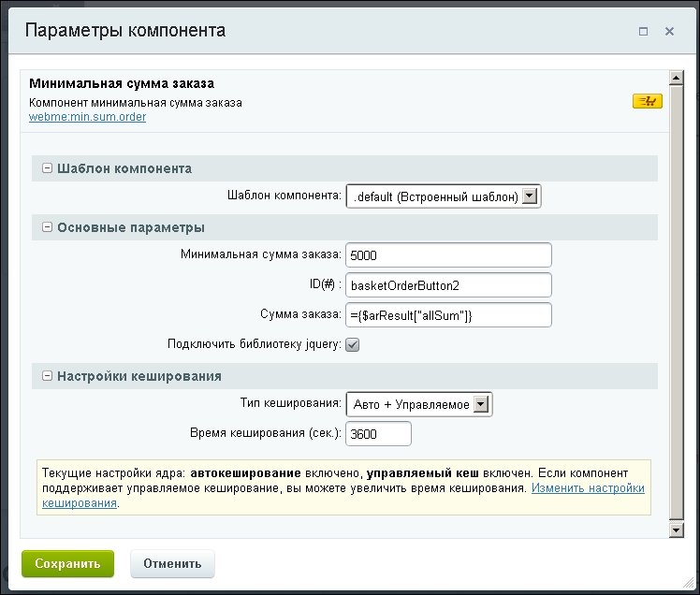The height and width of the screenshot is (595, 700).
Task: Click the Подключить библиотеку jquery label
Action: [254, 344]
